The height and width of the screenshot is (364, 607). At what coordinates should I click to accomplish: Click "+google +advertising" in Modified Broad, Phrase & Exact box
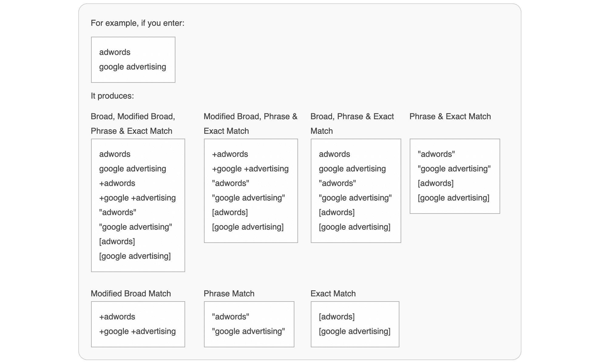[250, 169]
